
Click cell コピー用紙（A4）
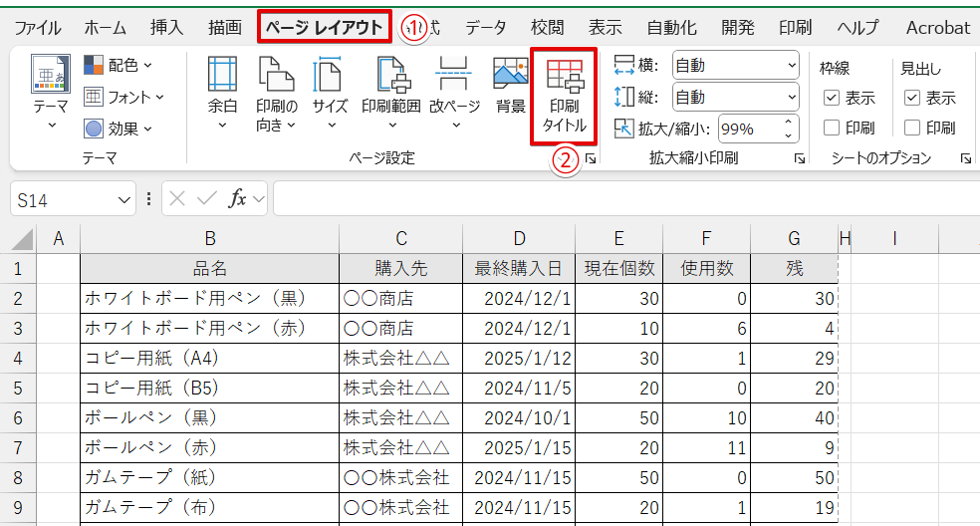coord(210,359)
